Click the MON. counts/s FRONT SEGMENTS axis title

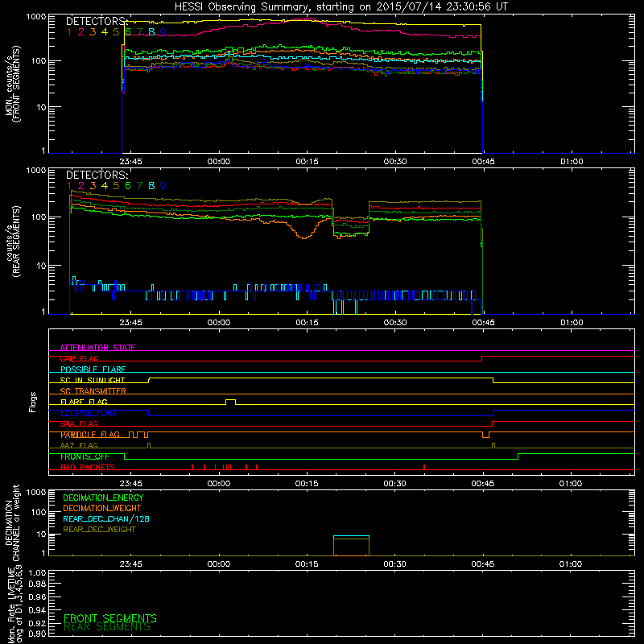point(13,84)
